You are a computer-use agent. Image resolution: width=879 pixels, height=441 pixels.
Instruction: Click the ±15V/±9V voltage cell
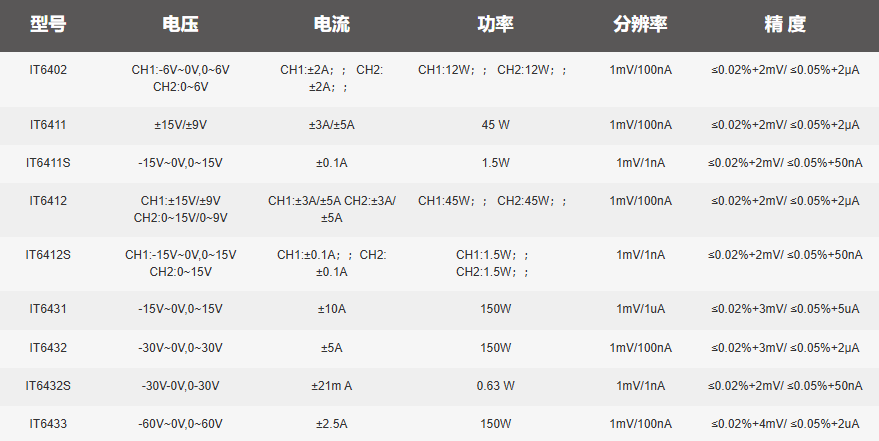tap(181, 125)
